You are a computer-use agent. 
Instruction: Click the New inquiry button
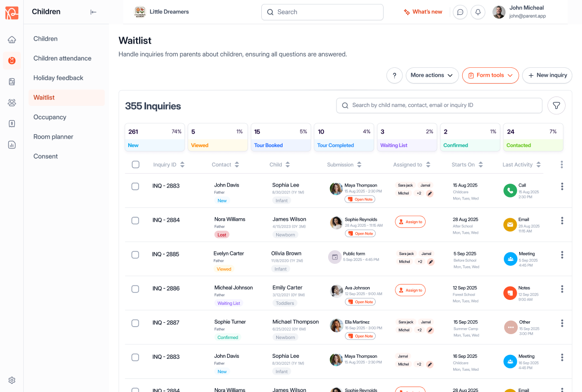coord(547,75)
